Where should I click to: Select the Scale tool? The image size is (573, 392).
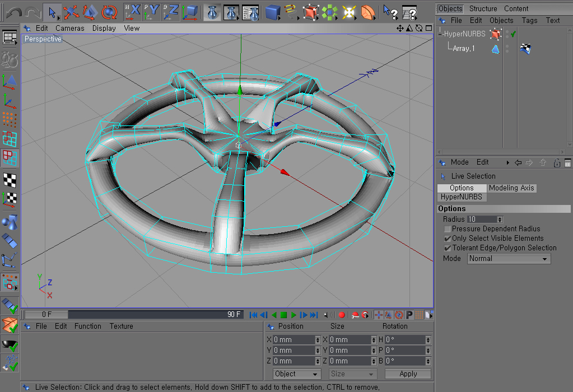point(90,12)
